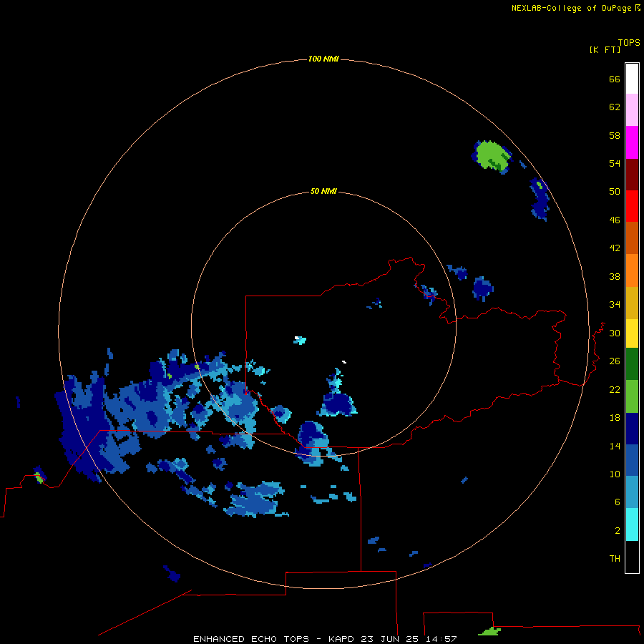This screenshot has width=644, height=644.
Task: Click the KAPD station identifier
Action: pyautogui.click(x=343, y=639)
